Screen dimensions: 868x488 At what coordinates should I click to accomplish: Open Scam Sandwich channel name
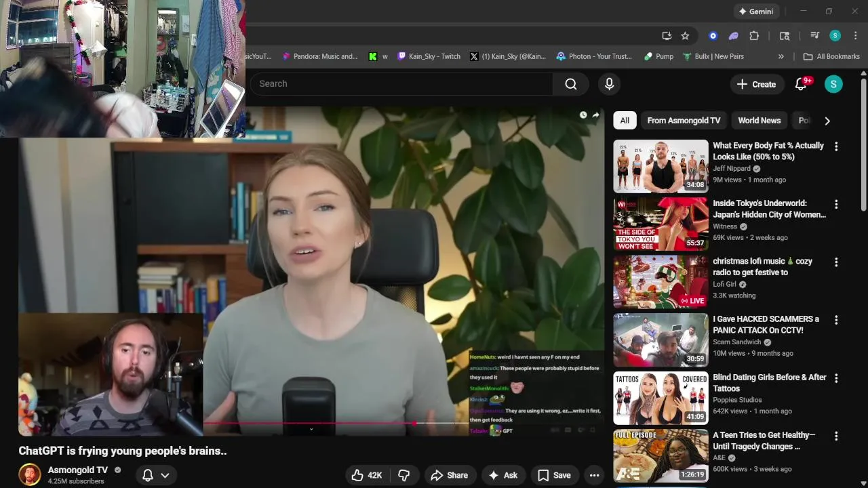coord(737,342)
